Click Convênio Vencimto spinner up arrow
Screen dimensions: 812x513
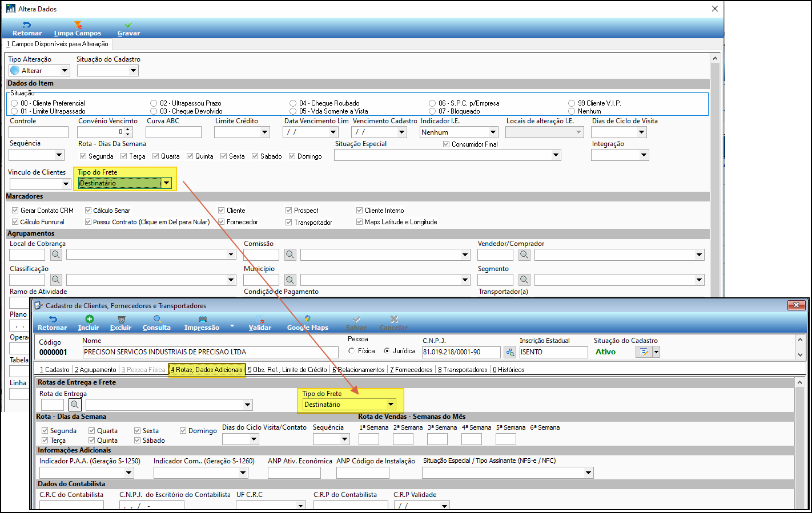[128, 130]
